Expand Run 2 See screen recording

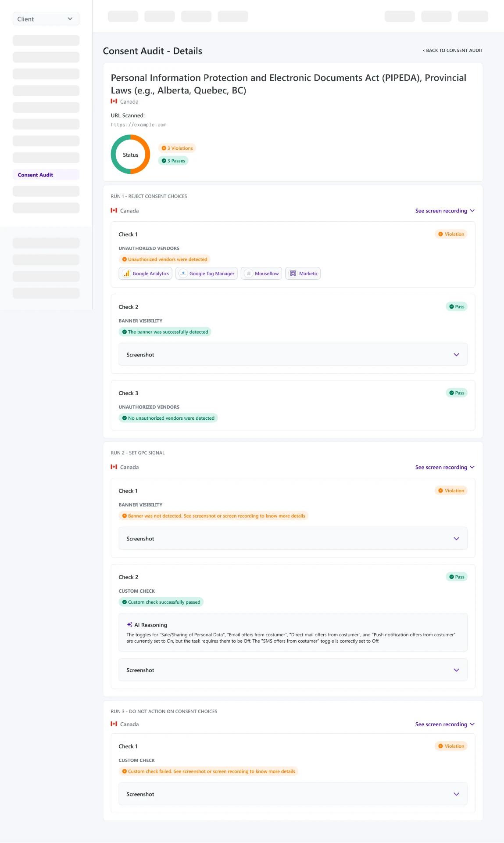coord(445,467)
